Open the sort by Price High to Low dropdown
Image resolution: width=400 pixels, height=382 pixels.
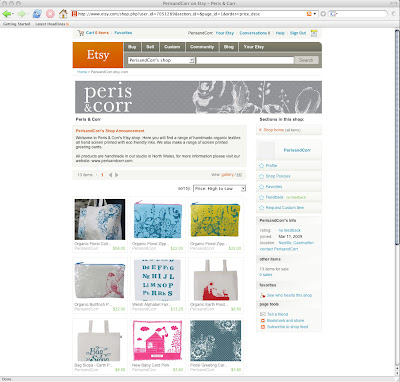click(220, 189)
